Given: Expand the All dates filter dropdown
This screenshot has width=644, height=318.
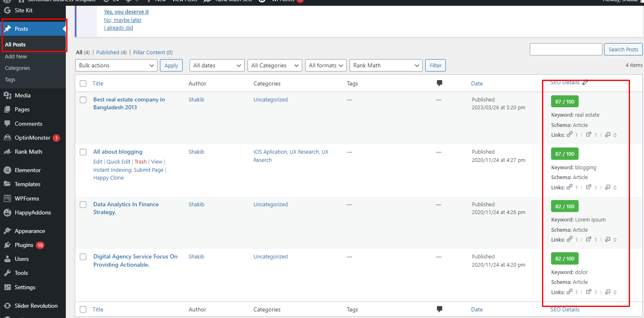Looking at the screenshot, I should [217, 65].
